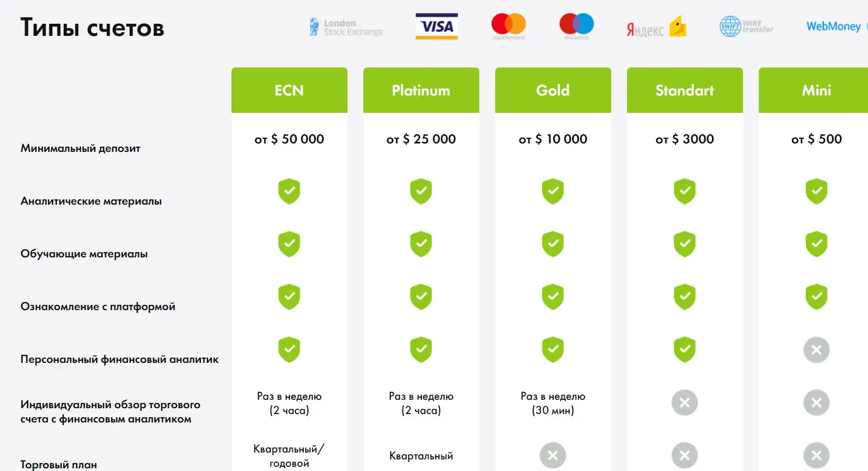
Task: Click the London Stock Exchange logo
Action: tap(346, 27)
